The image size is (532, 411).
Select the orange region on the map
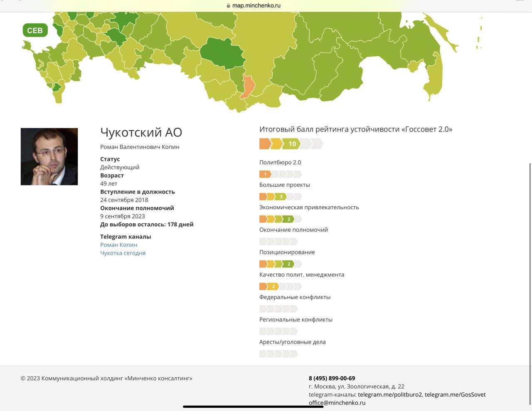(x=248, y=86)
